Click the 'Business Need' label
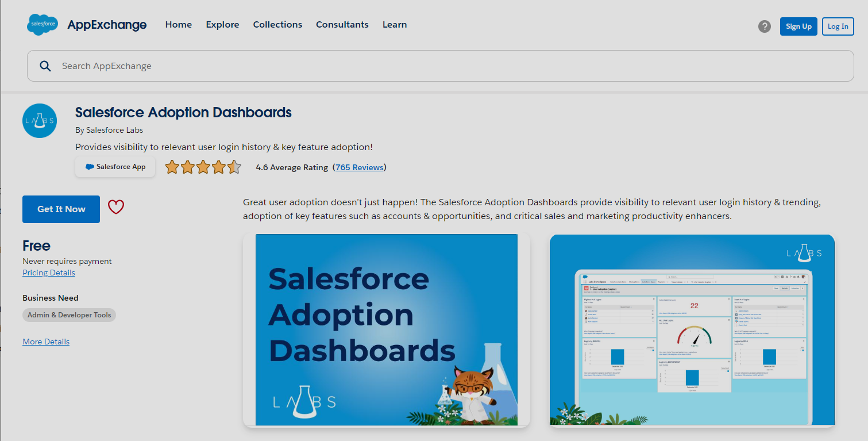This screenshot has height=441, width=868. pos(51,298)
